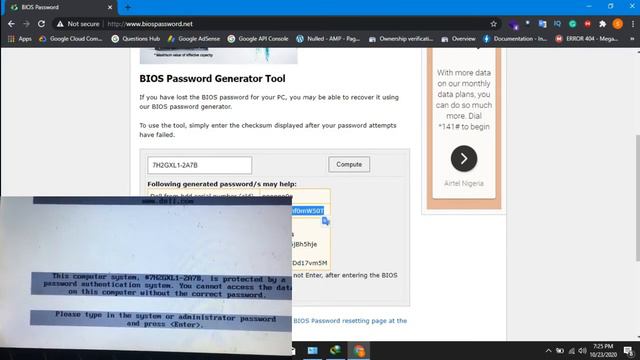Open the Apps grid shortcut
Image resolution: width=640 pixels, height=360 pixels.
(x=20, y=39)
